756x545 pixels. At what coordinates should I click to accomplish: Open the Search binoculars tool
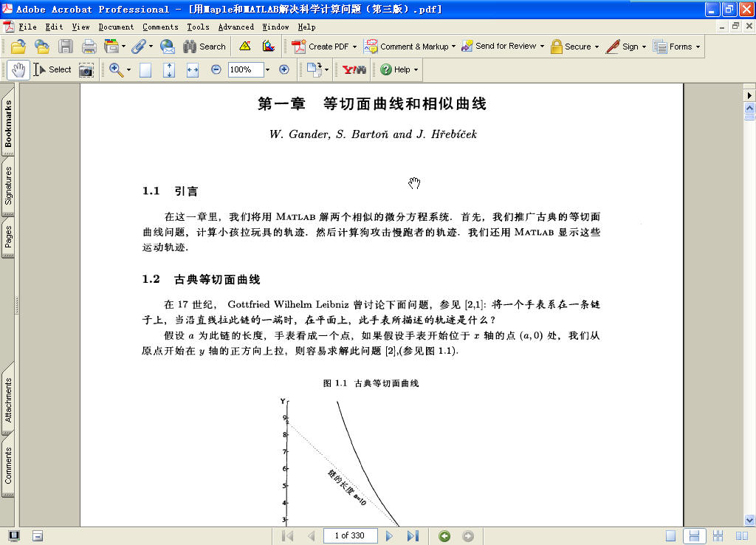coord(205,47)
